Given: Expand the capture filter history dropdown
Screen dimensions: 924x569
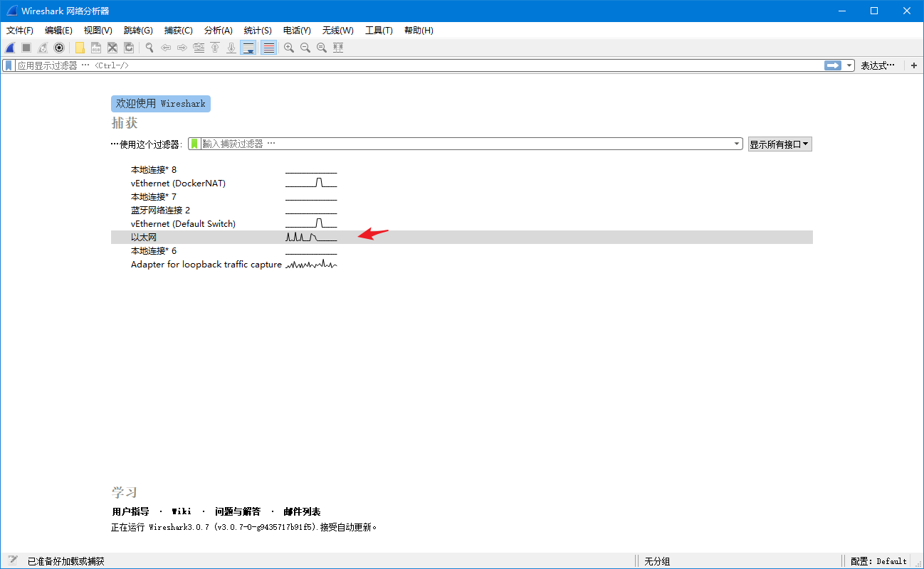Looking at the screenshot, I should tap(737, 144).
